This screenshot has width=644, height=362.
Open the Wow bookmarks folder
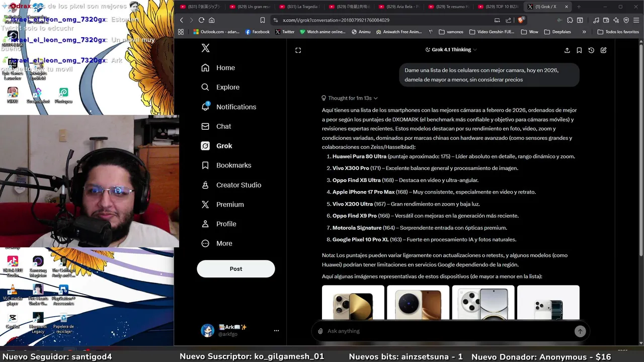coord(530,32)
